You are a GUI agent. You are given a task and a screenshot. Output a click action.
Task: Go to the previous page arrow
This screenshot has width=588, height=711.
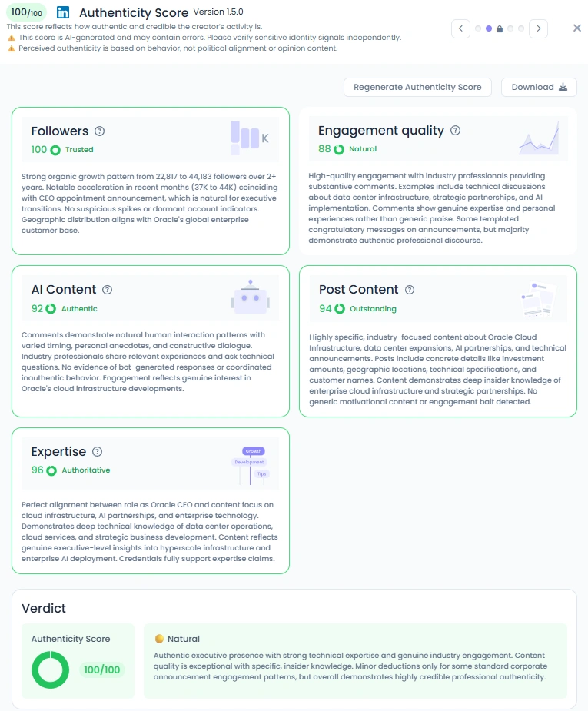click(460, 28)
